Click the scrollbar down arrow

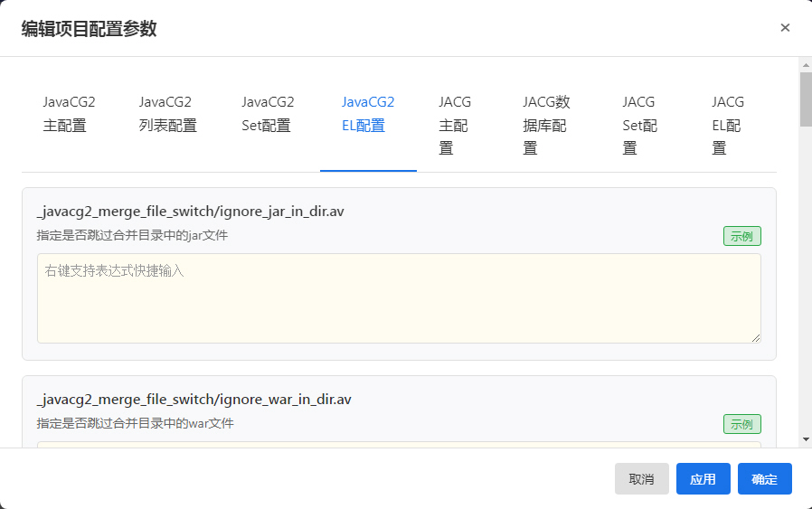(806, 439)
